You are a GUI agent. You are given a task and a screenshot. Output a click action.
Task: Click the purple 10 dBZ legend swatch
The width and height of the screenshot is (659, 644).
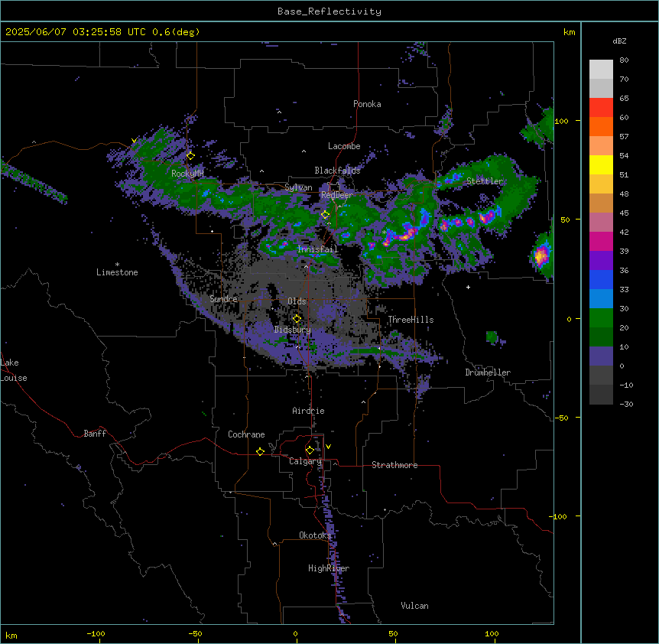[x=601, y=356]
